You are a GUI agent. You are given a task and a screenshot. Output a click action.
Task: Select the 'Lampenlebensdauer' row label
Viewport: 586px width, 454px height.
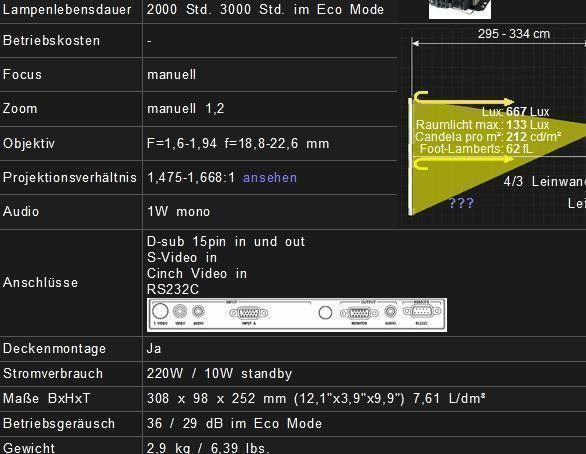coord(67,9)
